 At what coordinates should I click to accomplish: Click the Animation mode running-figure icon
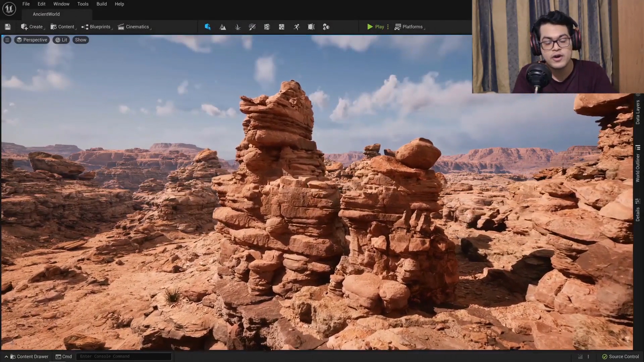pyautogui.click(x=297, y=27)
